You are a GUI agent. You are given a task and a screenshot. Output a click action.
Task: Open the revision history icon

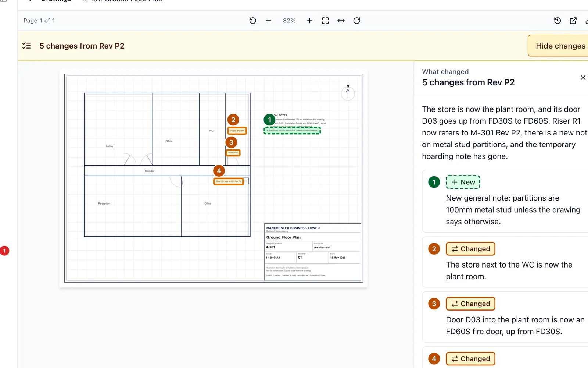point(557,21)
